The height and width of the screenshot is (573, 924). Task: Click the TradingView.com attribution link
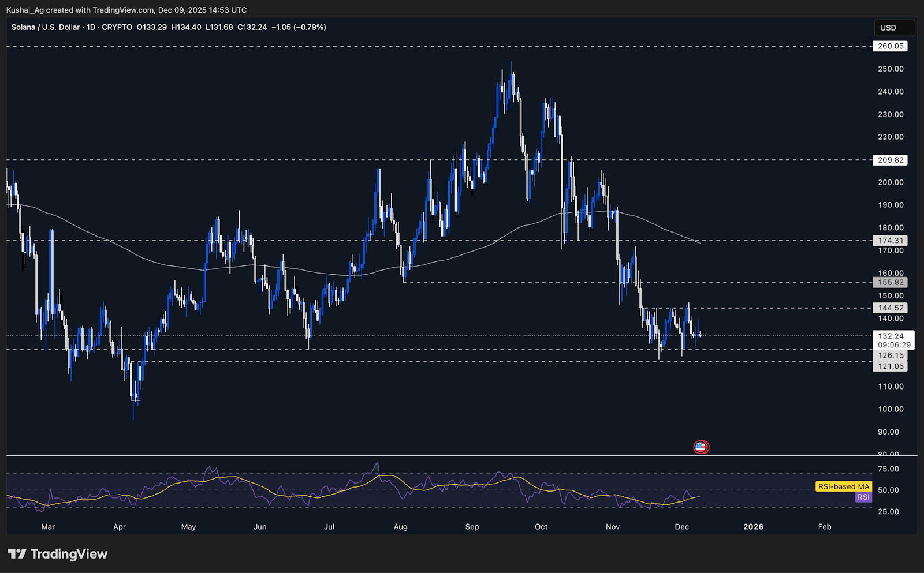(122, 10)
